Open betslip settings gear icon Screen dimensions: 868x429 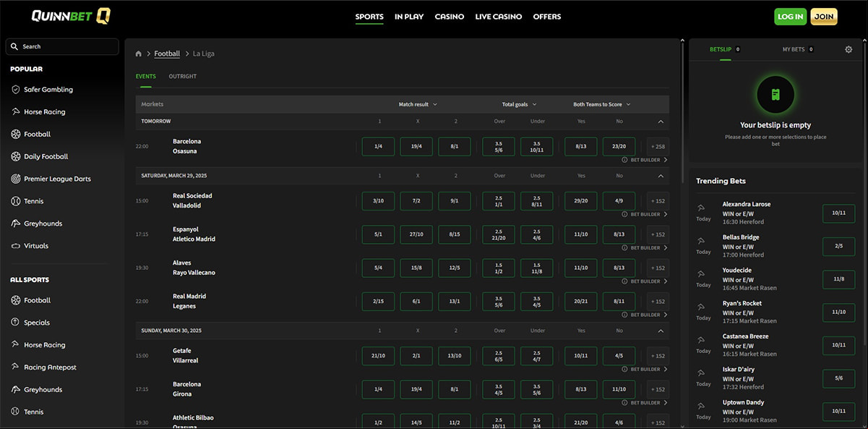tap(848, 49)
